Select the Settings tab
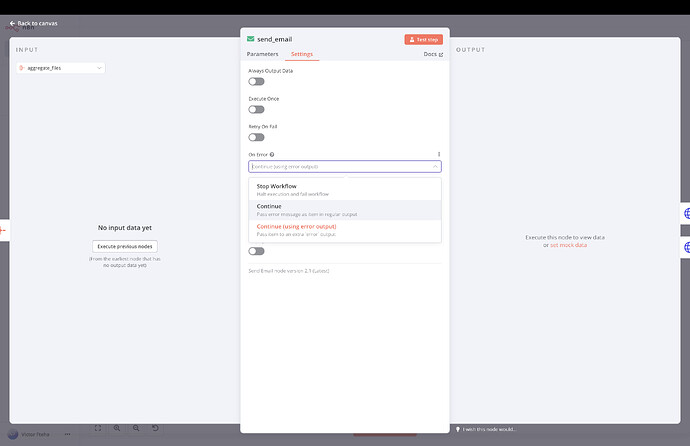The image size is (690, 446). (x=302, y=54)
